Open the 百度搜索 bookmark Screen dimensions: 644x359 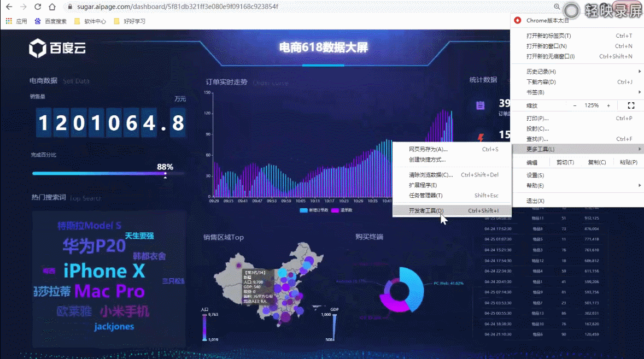[50, 21]
